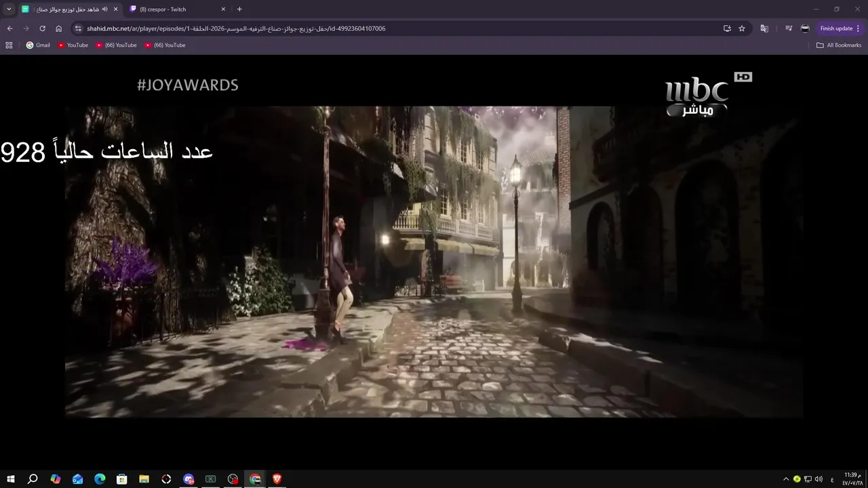This screenshot has height=488, width=868.
Task: Open the circular crosshair app in taskbar
Action: pyautogui.click(x=166, y=479)
